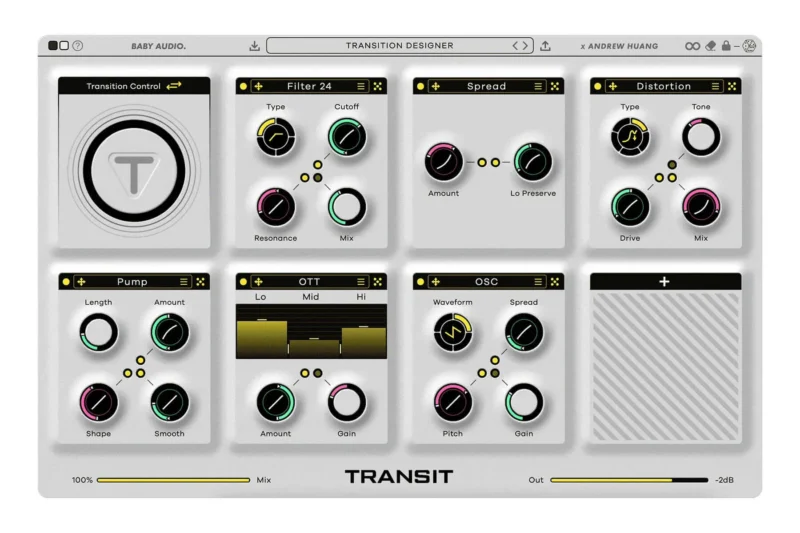
Task: Click the x Andrew Huang text
Action: point(619,46)
